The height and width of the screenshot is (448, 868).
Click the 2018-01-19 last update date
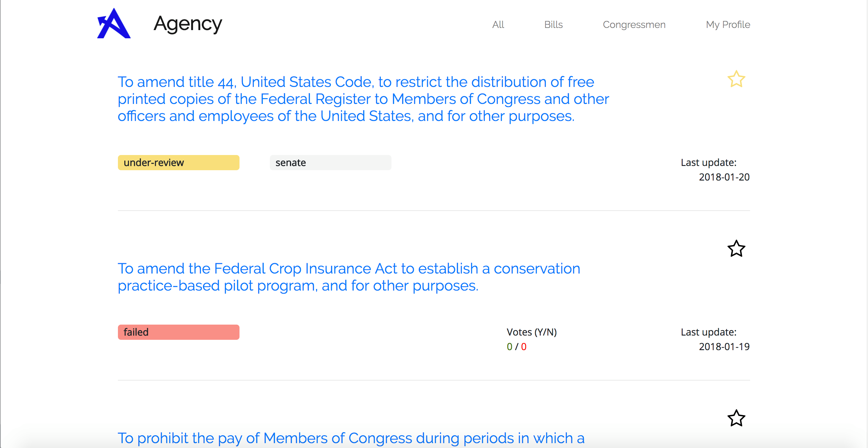[724, 346]
